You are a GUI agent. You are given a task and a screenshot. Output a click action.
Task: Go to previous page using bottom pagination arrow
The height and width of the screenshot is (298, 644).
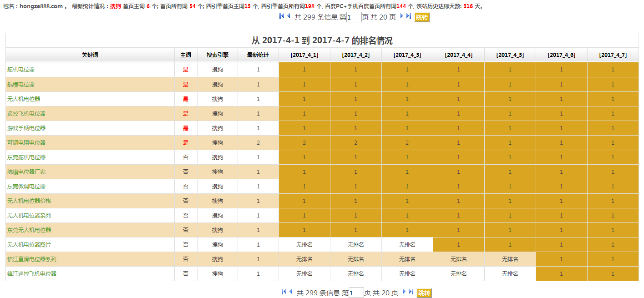tap(291, 292)
